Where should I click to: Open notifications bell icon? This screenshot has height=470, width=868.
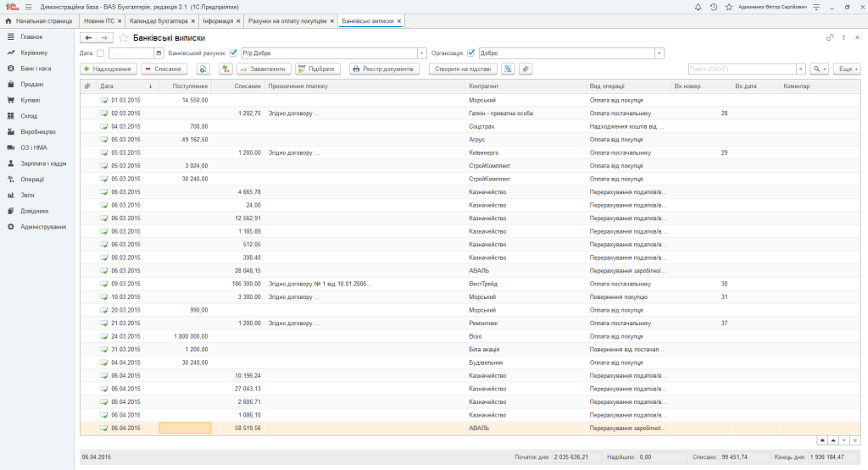point(698,7)
